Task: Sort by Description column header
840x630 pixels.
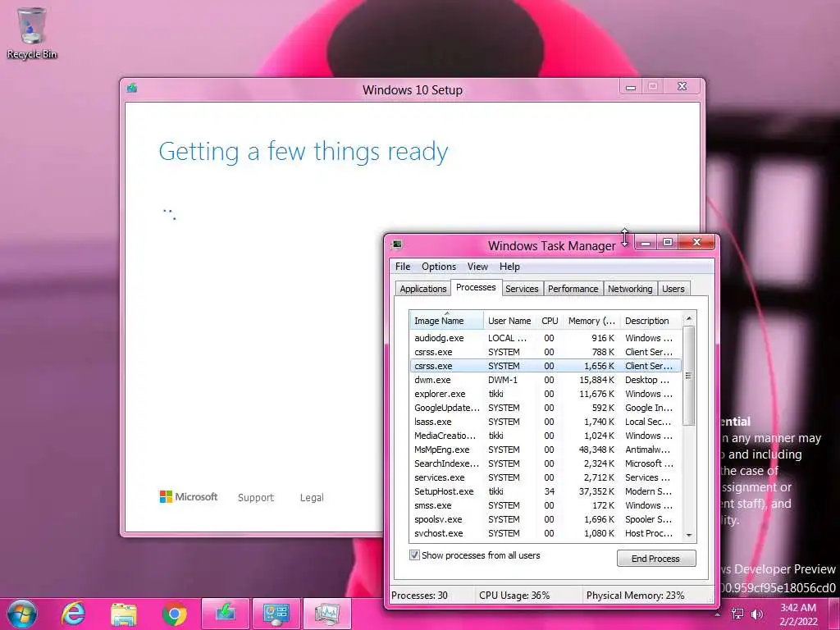Action: pyautogui.click(x=651, y=321)
